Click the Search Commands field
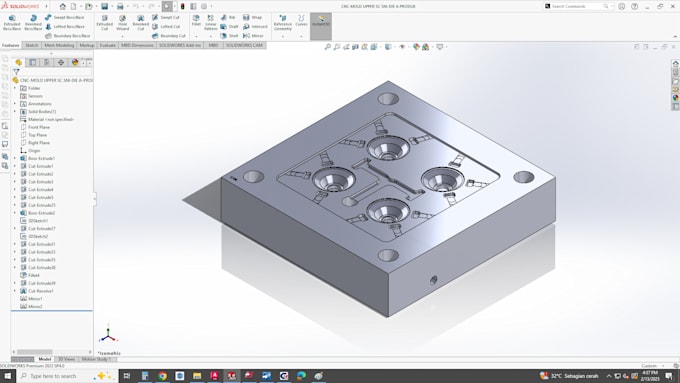 pos(578,7)
